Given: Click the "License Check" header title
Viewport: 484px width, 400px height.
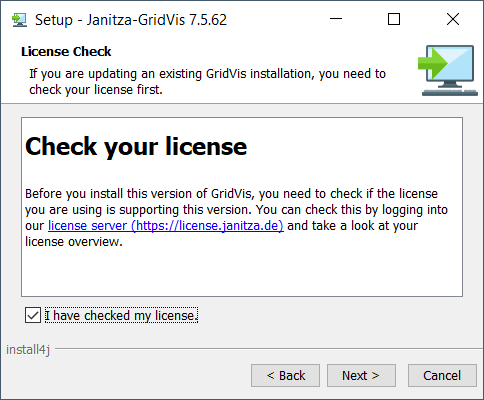Looking at the screenshot, I should [66, 52].
